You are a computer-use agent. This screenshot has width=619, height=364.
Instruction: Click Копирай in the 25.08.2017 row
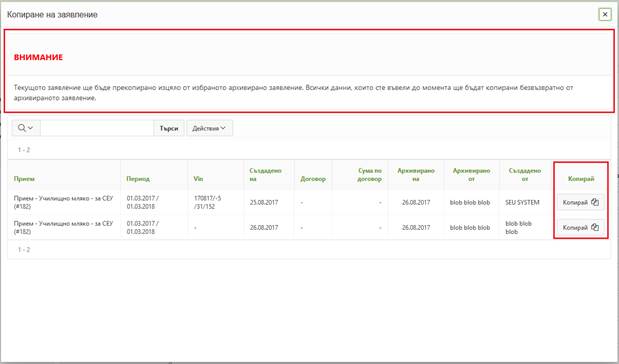coord(580,202)
